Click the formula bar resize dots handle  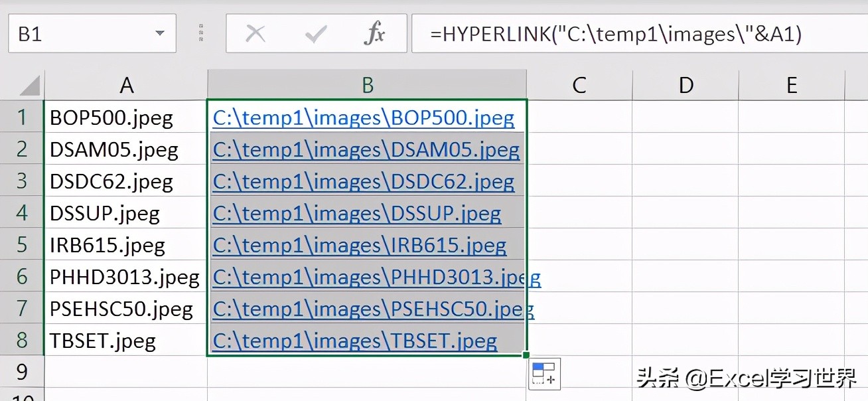(201, 33)
